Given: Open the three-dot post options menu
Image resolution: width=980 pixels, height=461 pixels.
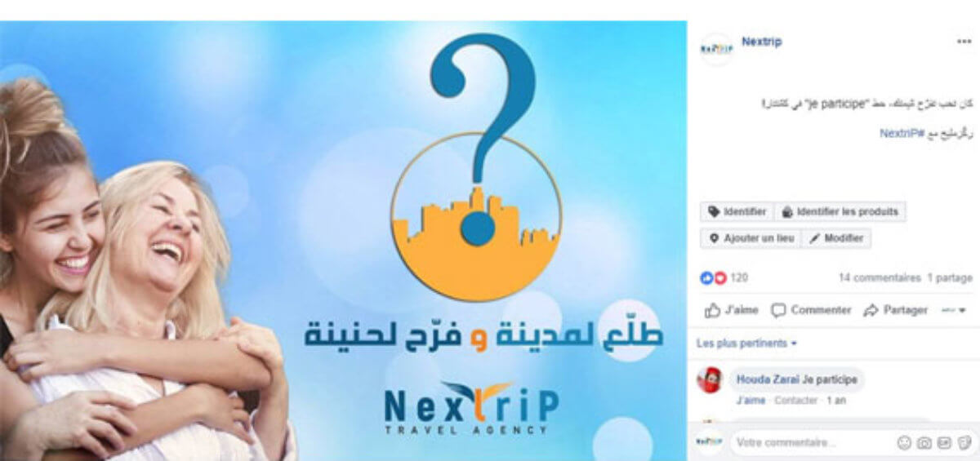Looking at the screenshot, I should click(x=964, y=42).
